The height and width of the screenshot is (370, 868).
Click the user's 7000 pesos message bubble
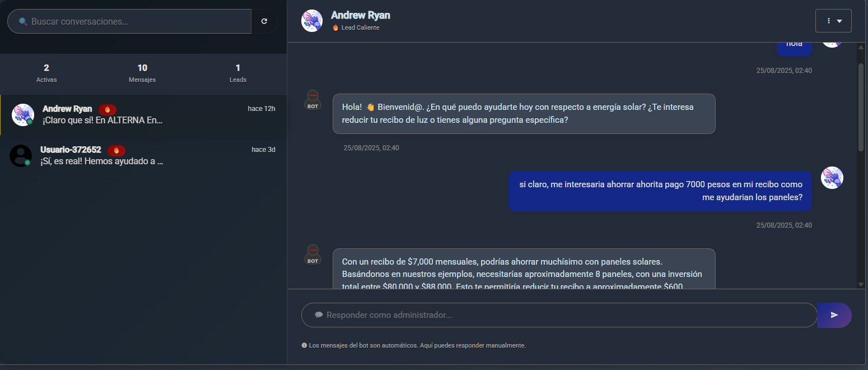660,191
